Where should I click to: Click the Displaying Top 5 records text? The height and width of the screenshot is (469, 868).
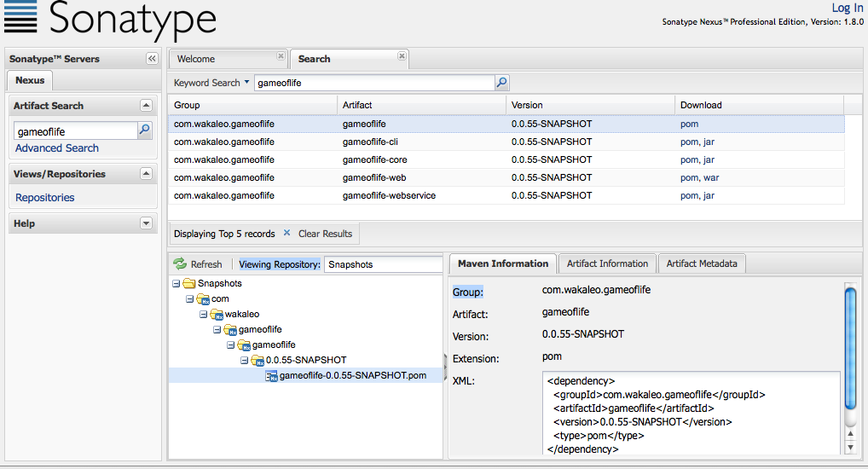224,234
